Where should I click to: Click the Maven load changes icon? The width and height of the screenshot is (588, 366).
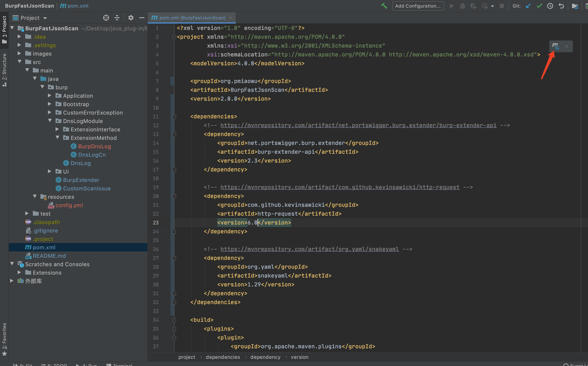555,46
